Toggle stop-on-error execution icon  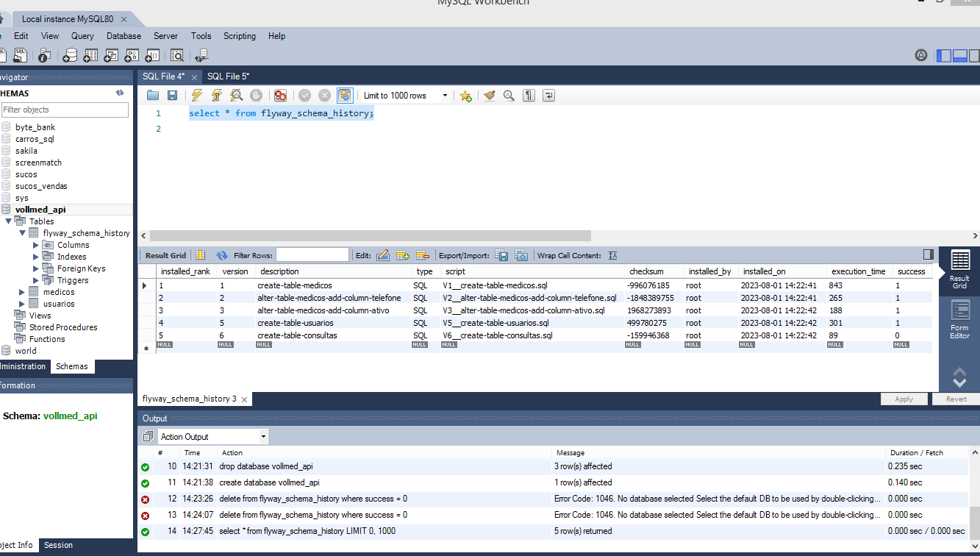pos(280,96)
